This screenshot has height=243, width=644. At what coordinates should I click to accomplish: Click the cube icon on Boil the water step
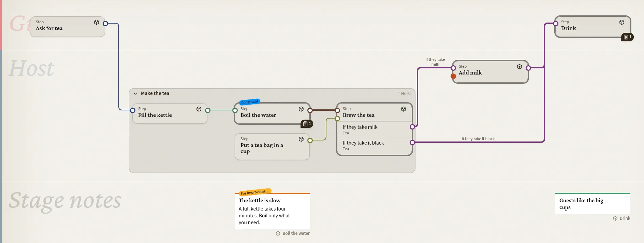point(301,109)
